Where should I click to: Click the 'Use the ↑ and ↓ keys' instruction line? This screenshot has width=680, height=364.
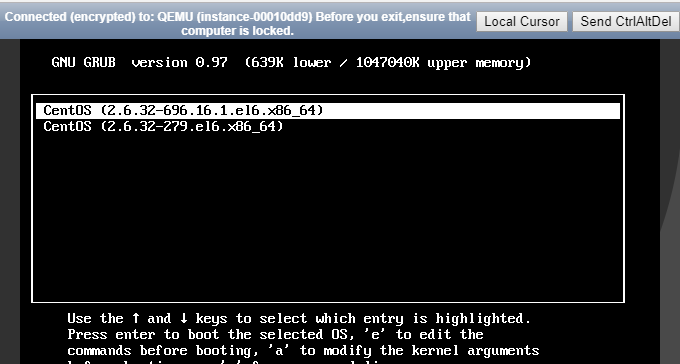pyautogui.click(x=299, y=318)
